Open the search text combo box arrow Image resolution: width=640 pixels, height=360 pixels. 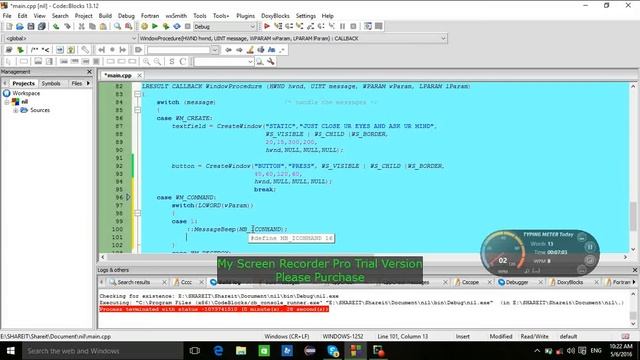click(215, 50)
